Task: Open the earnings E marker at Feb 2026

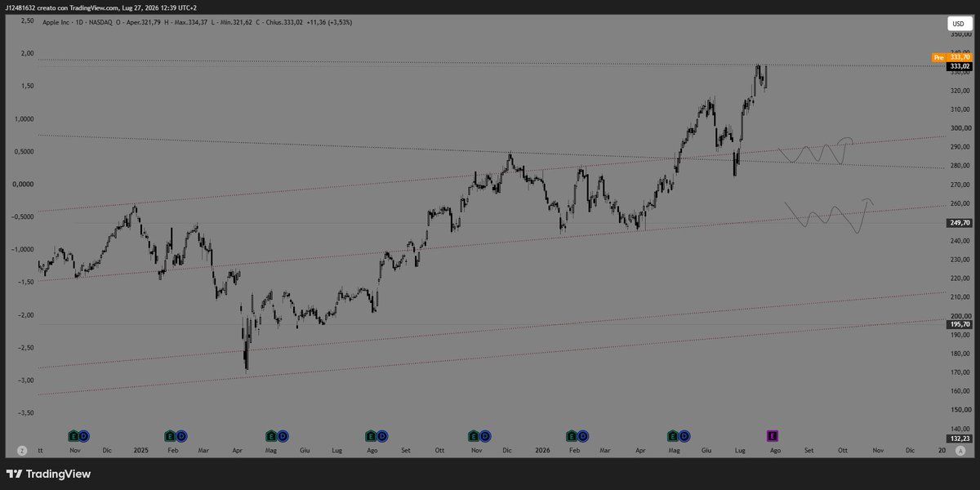Action: [x=572, y=434]
